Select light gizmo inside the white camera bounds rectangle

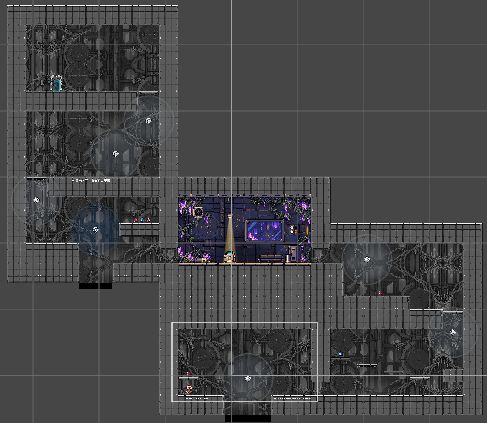pos(248,378)
